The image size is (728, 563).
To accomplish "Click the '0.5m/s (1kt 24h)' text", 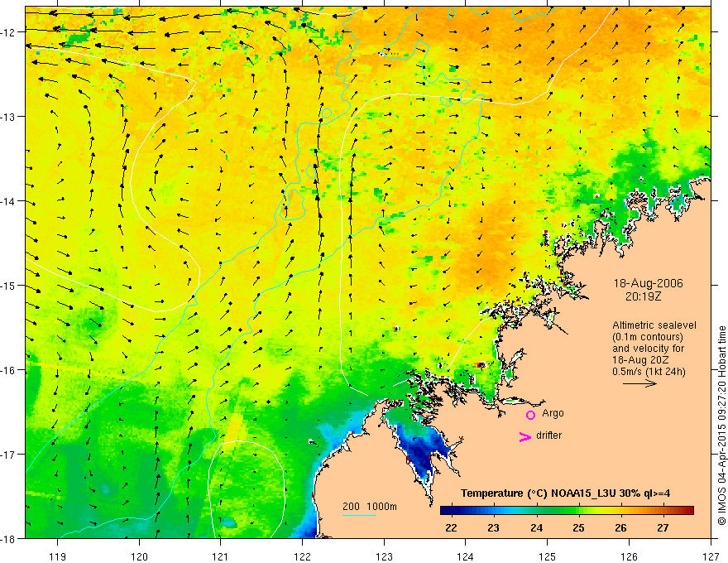I will [649, 372].
